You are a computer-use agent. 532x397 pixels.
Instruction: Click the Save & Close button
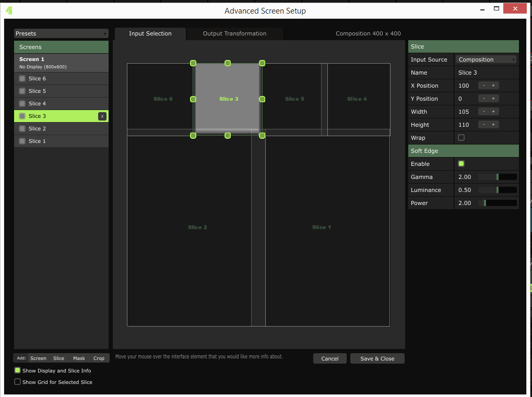377,358
